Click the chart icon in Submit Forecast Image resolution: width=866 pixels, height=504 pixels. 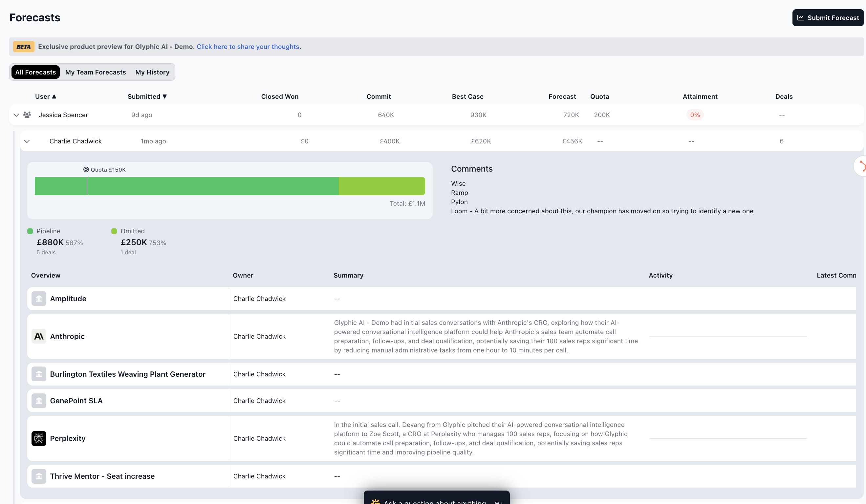pos(801,17)
